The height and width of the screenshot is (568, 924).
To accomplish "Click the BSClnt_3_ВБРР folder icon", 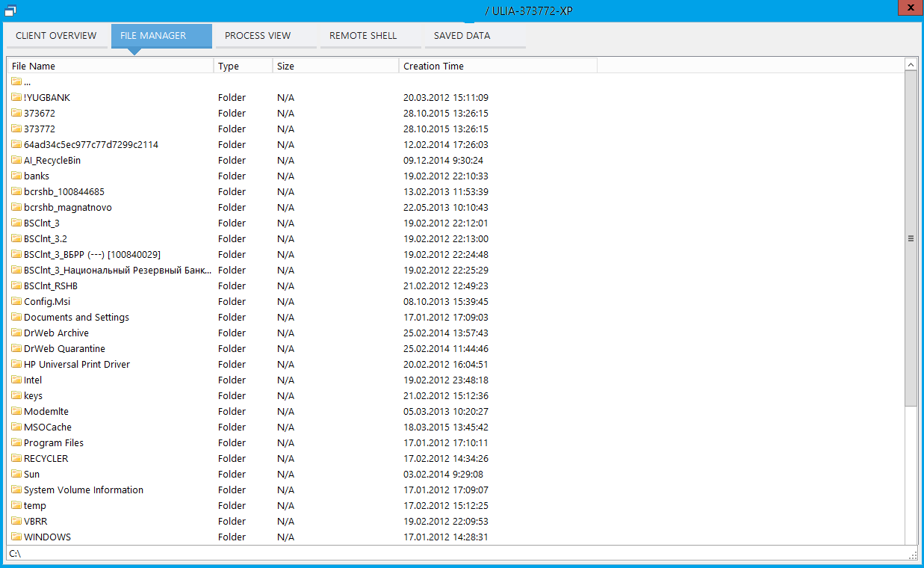I will pos(16,254).
